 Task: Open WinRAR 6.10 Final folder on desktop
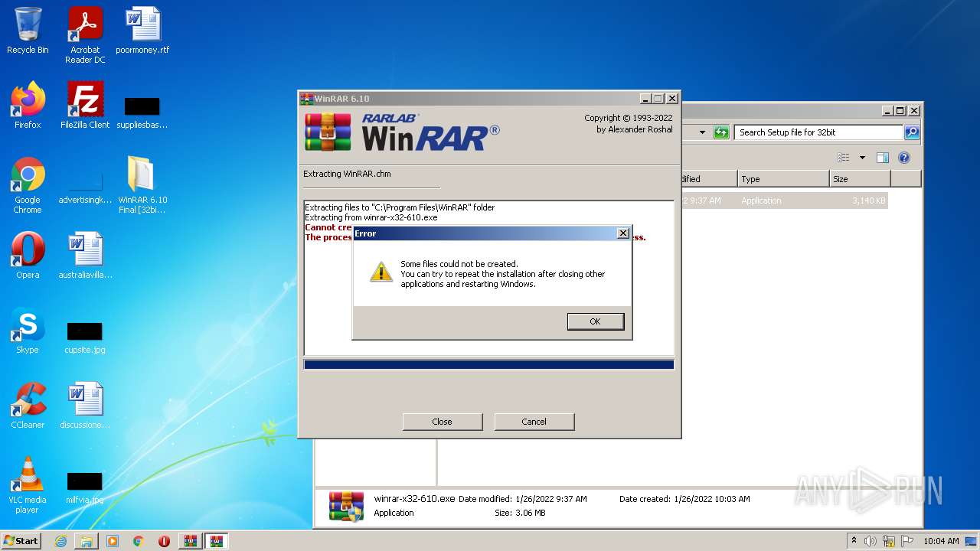point(142,185)
